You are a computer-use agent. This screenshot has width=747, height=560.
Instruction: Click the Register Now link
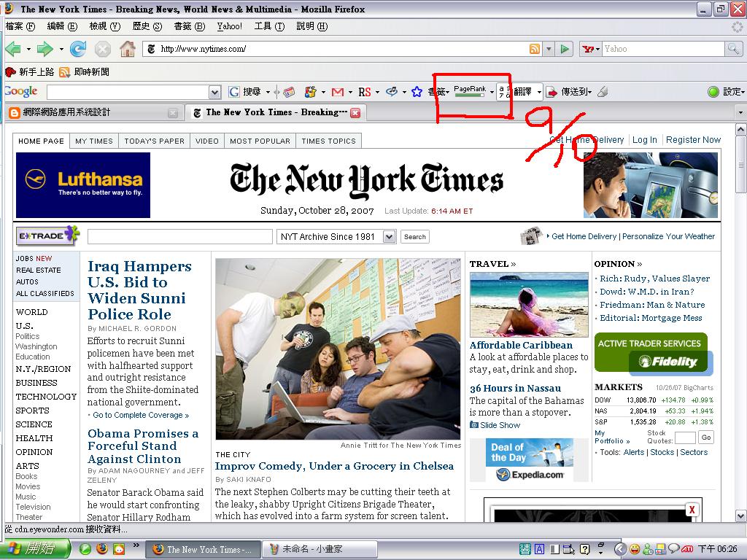[693, 139]
